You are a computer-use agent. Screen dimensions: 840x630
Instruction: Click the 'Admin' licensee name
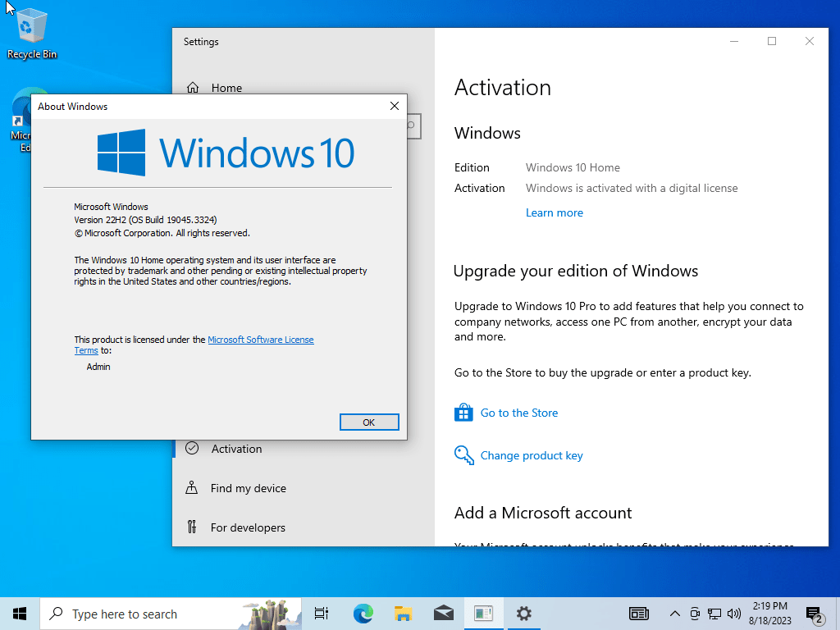[98, 367]
